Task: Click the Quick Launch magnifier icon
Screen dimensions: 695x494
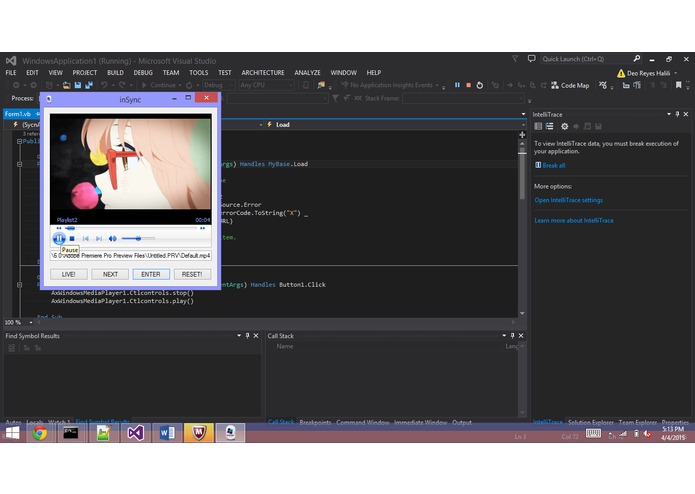Action: click(636, 59)
